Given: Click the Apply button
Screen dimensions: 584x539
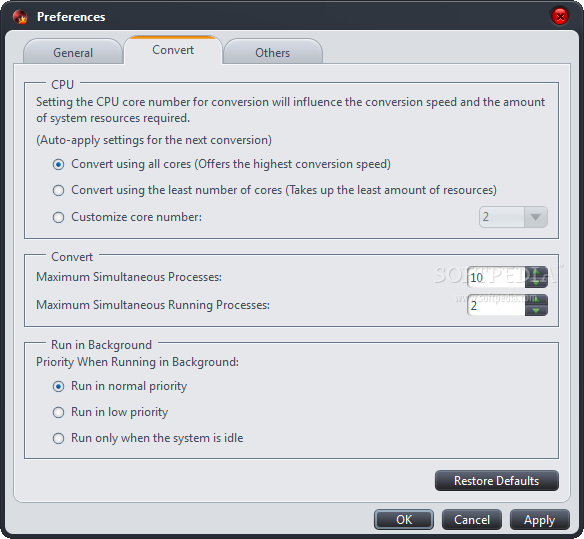Looking at the screenshot, I should (x=540, y=520).
